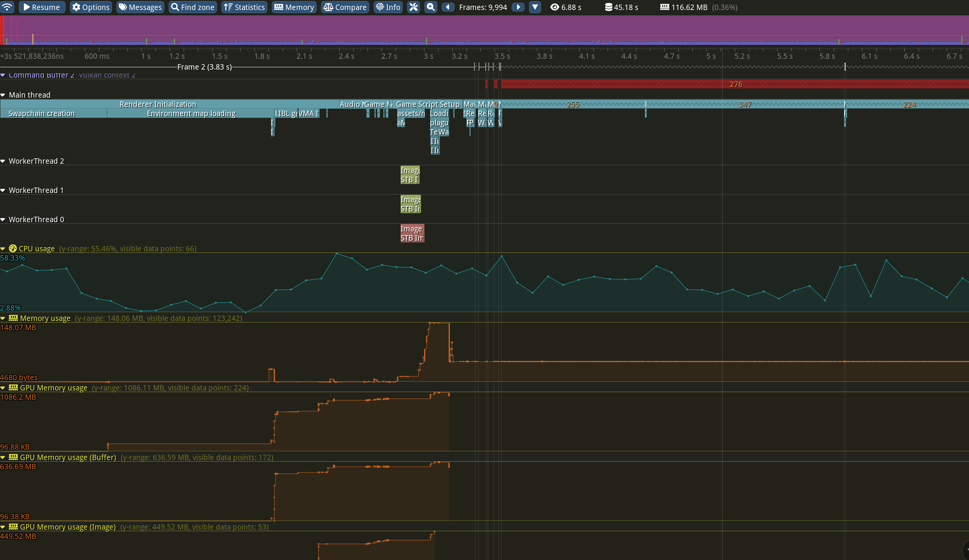Open the Memory window
The image size is (969, 560).
point(294,7)
